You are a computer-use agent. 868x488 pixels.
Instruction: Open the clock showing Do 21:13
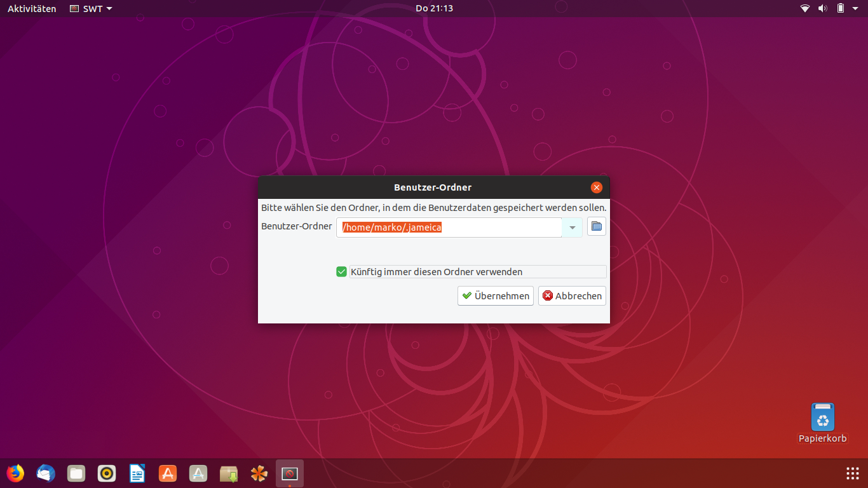[x=434, y=8]
